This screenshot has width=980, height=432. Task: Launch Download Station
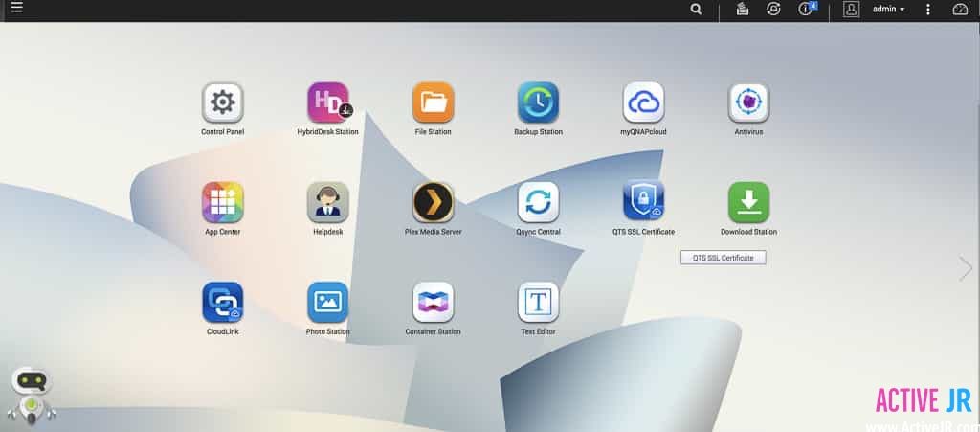click(748, 202)
